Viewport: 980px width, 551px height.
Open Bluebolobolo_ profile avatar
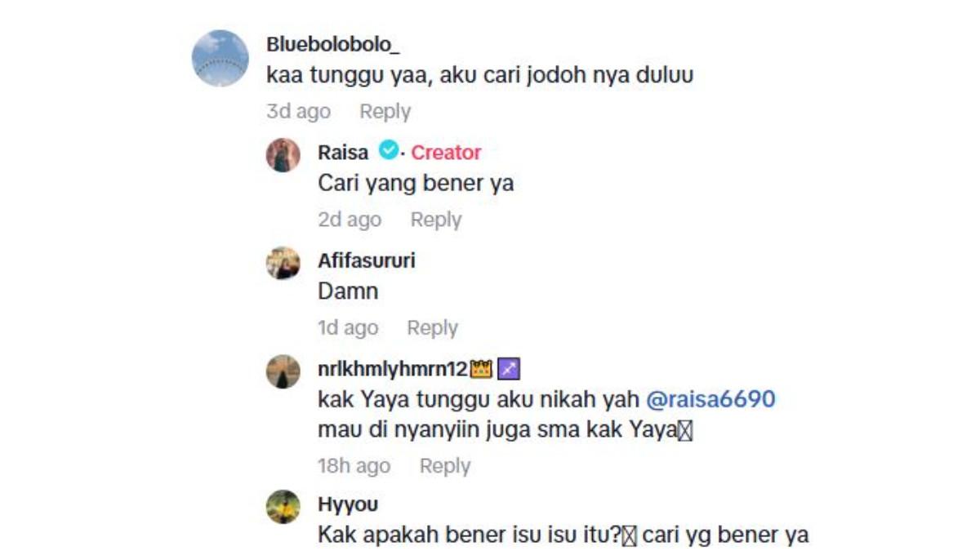point(220,58)
